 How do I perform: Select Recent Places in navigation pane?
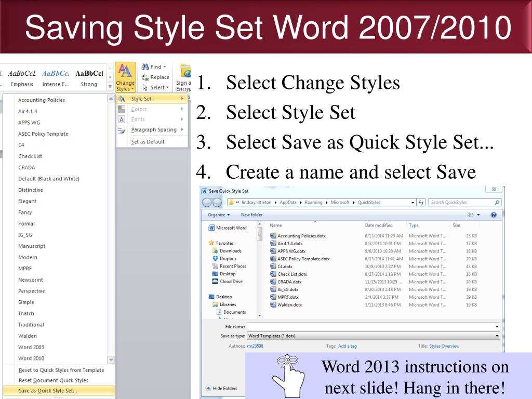point(229,267)
